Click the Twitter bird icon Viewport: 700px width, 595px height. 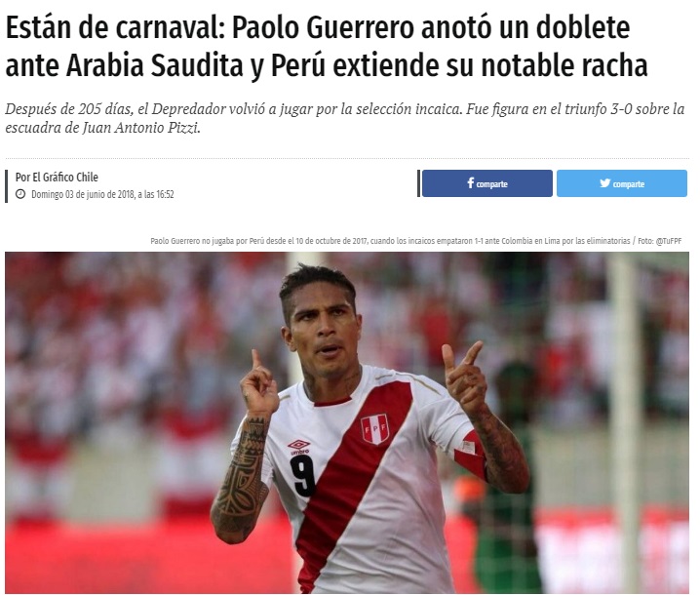pos(604,182)
